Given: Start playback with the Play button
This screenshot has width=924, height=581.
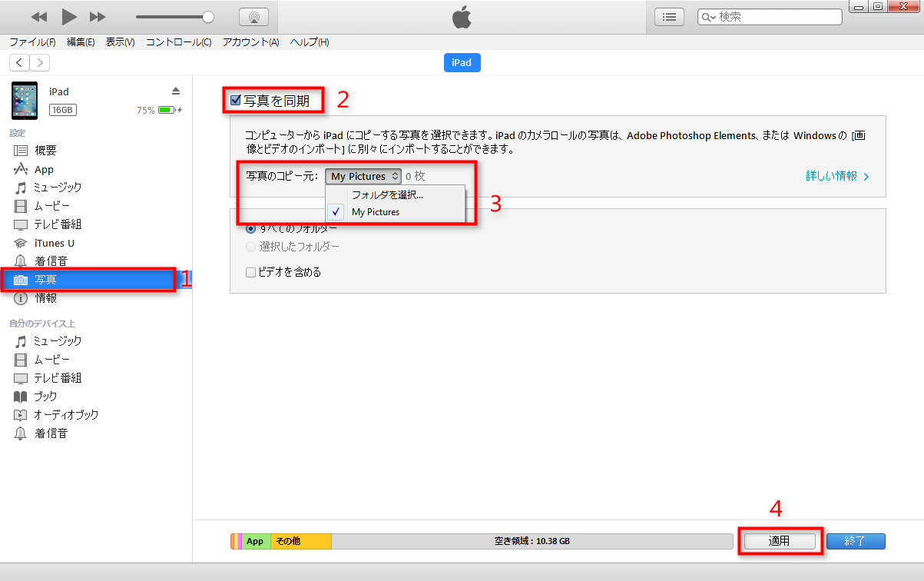Looking at the screenshot, I should pyautogui.click(x=69, y=16).
